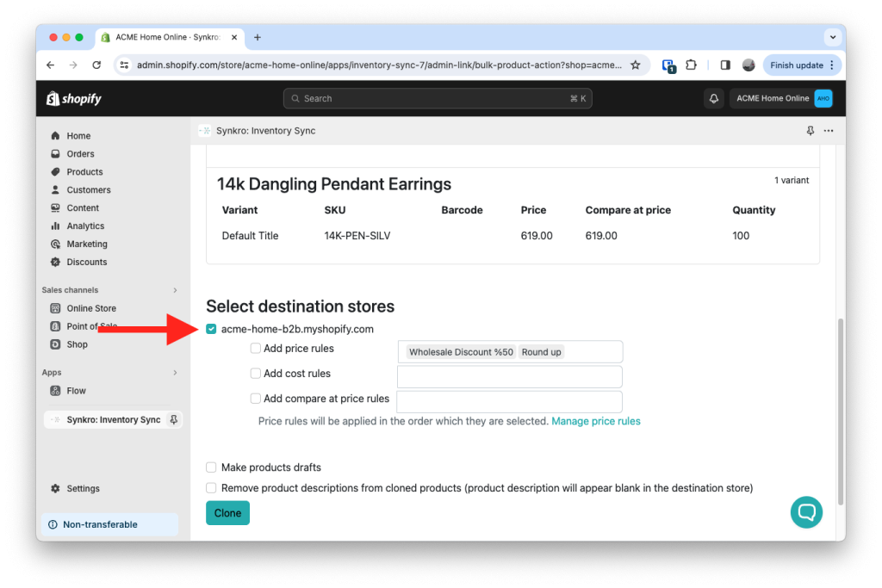Open the Manage price rules link
Screen dimensions: 882x588
595,421
